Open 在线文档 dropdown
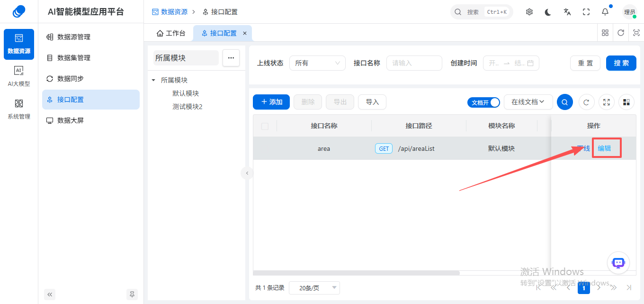 click(x=528, y=102)
